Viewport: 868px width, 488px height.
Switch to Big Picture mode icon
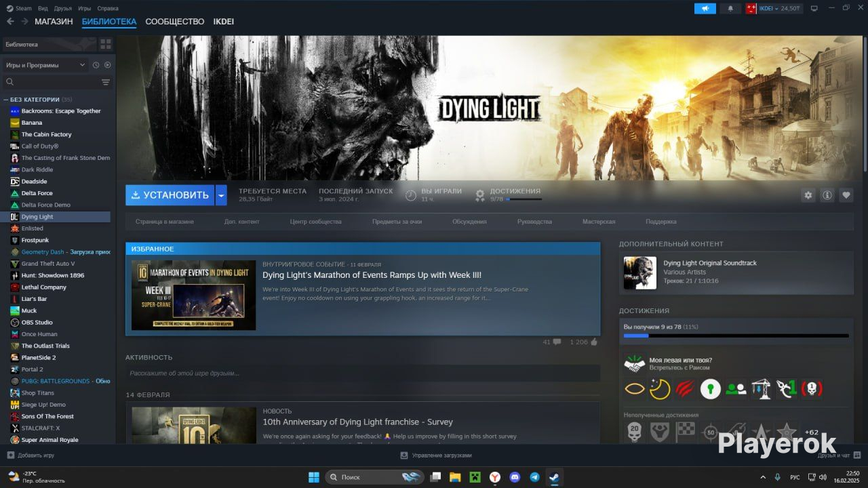[x=814, y=8]
